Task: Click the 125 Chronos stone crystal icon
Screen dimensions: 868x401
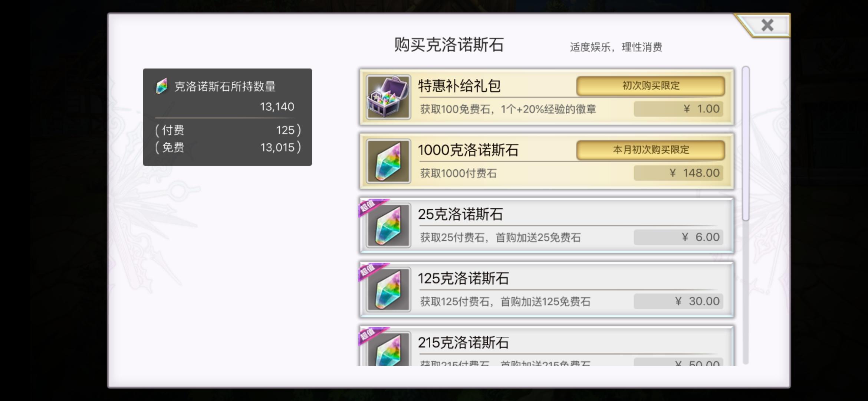Action: [388, 290]
